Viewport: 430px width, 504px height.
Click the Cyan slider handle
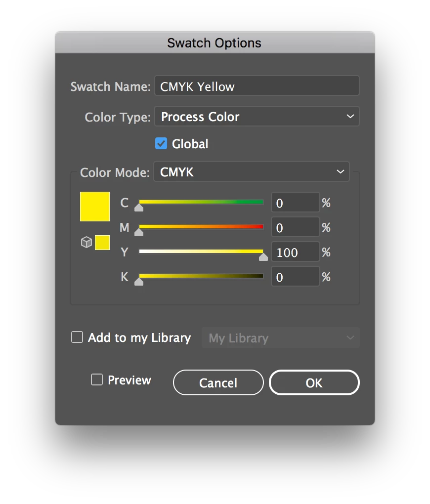tap(139, 208)
